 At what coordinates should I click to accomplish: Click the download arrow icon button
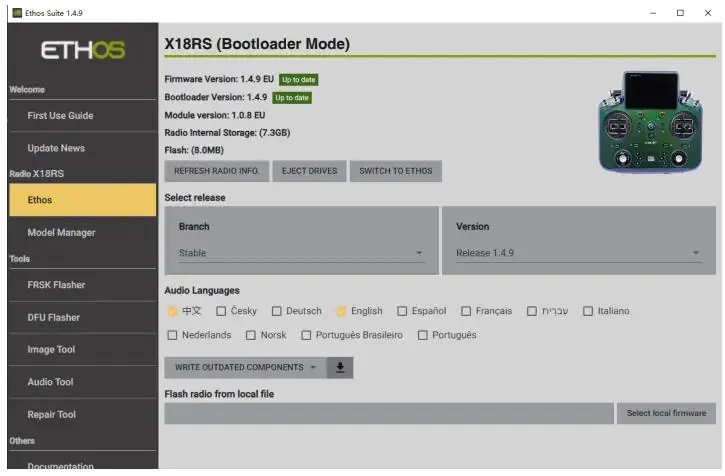point(340,368)
